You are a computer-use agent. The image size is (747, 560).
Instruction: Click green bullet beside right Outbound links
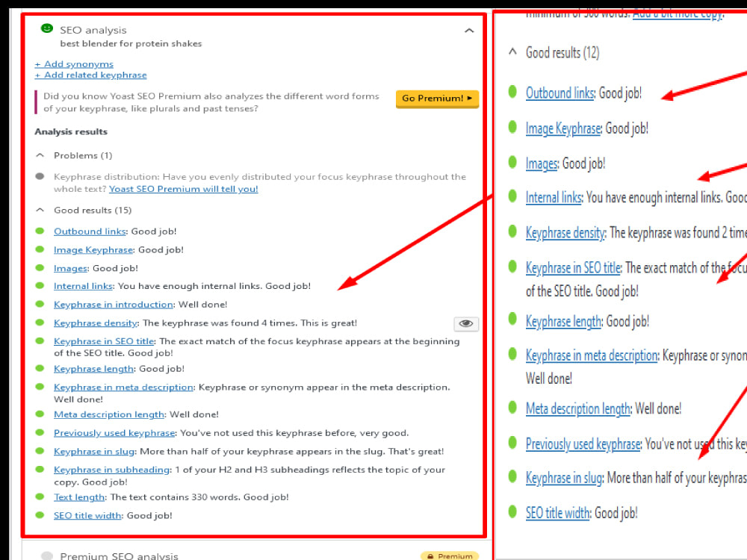[x=512, y=91]
